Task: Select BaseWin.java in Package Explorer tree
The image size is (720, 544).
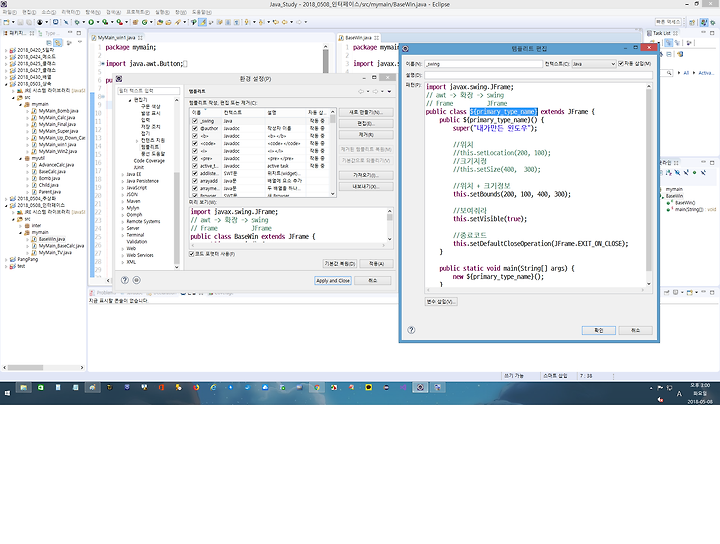Action: coord(51,239)
